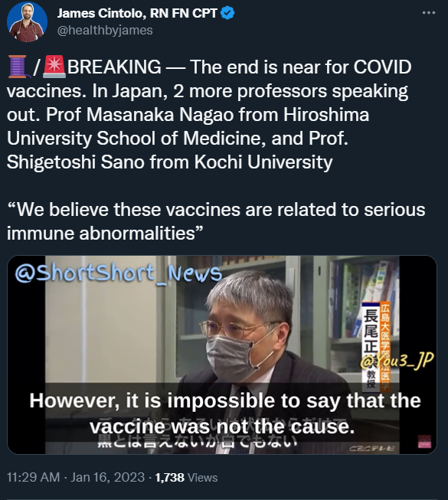This screenshot has width=448, height=500.
Task: Click the Jan 16, 2023 date
Action: [108, 477]
